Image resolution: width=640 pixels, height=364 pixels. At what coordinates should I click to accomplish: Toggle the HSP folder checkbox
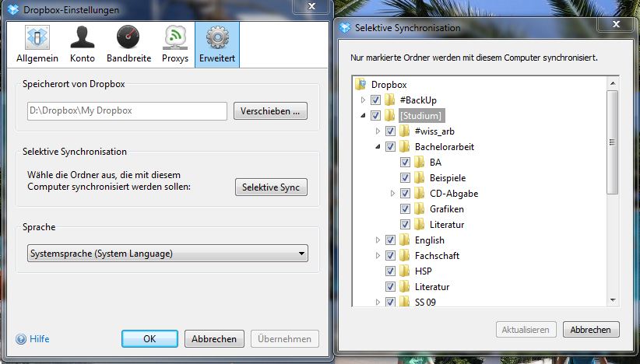click(390, 271)
